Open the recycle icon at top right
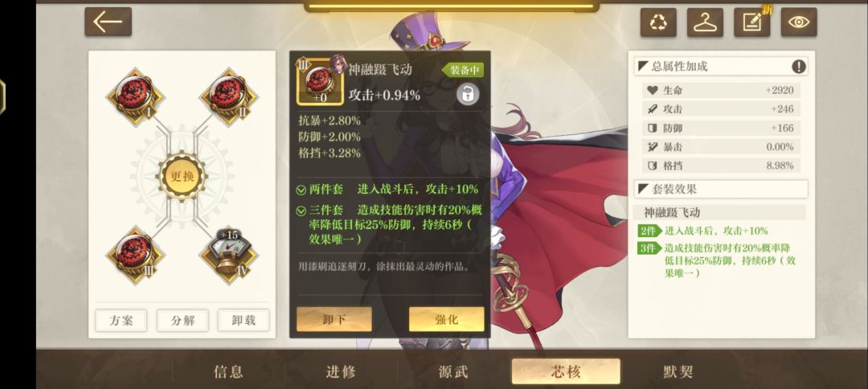The height and width of the screenshot is (389, 868). click(x=658, y=23)
